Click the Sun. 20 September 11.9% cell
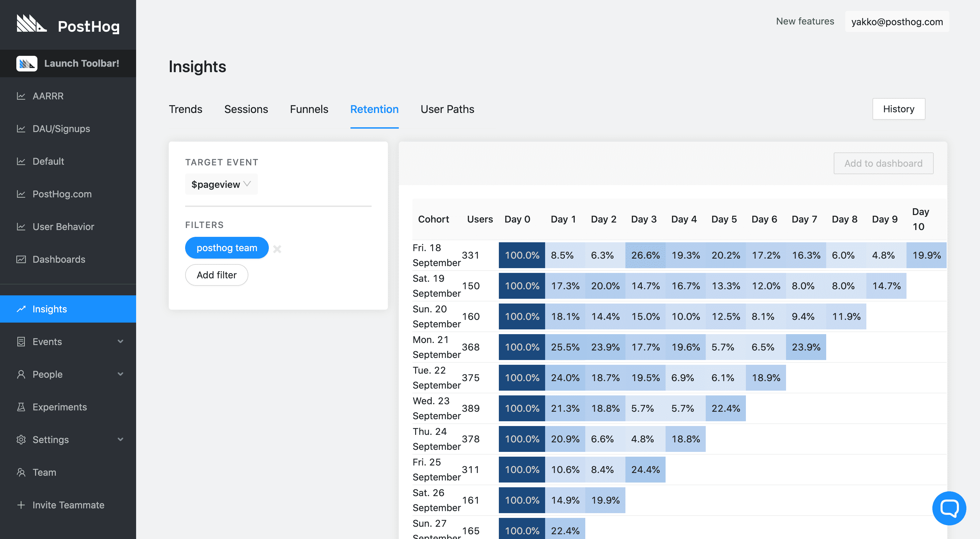 click(846, 316)
